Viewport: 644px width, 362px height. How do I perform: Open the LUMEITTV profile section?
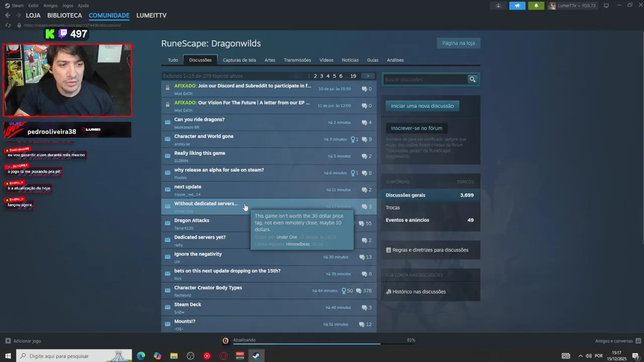[151, 16]
